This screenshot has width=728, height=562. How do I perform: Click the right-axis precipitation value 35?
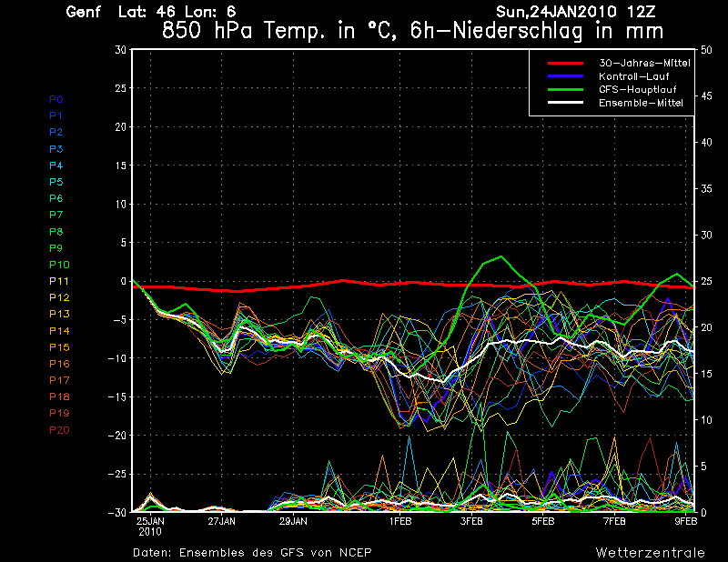tap(706, 189)
